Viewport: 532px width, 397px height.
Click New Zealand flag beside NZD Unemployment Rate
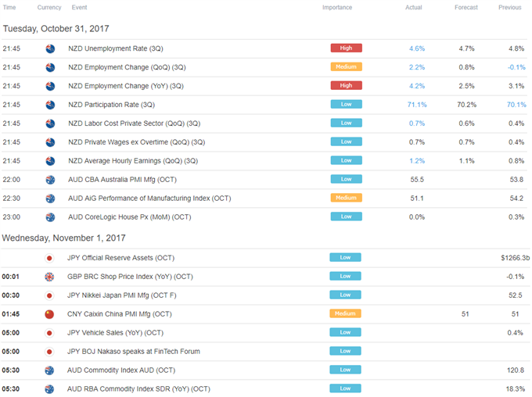pos(50,48)
